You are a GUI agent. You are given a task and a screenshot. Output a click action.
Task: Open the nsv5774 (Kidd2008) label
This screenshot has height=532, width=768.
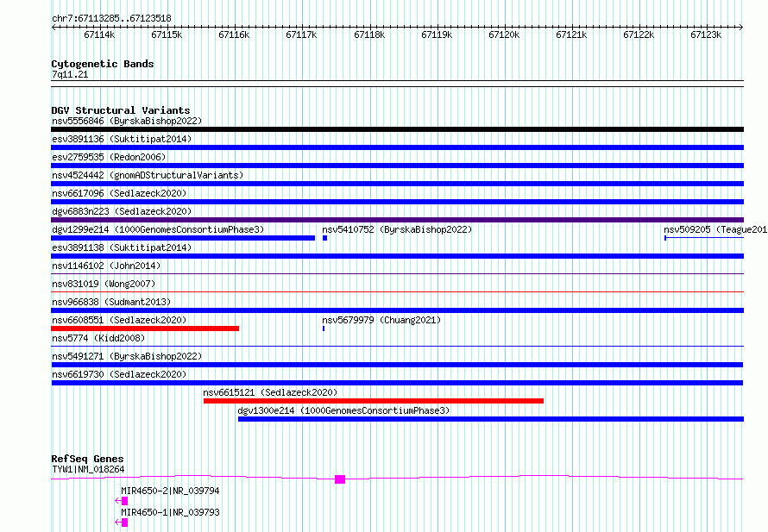pos(98,338)
